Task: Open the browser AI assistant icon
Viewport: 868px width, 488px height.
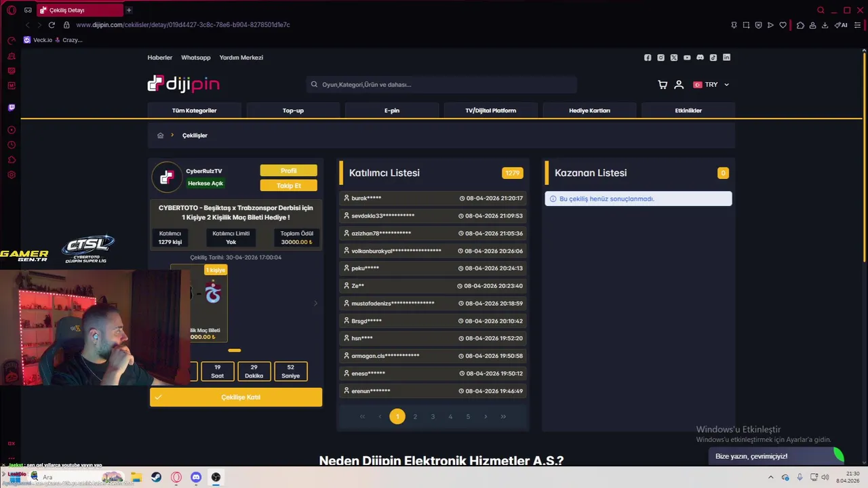Action: pos(841,25)
